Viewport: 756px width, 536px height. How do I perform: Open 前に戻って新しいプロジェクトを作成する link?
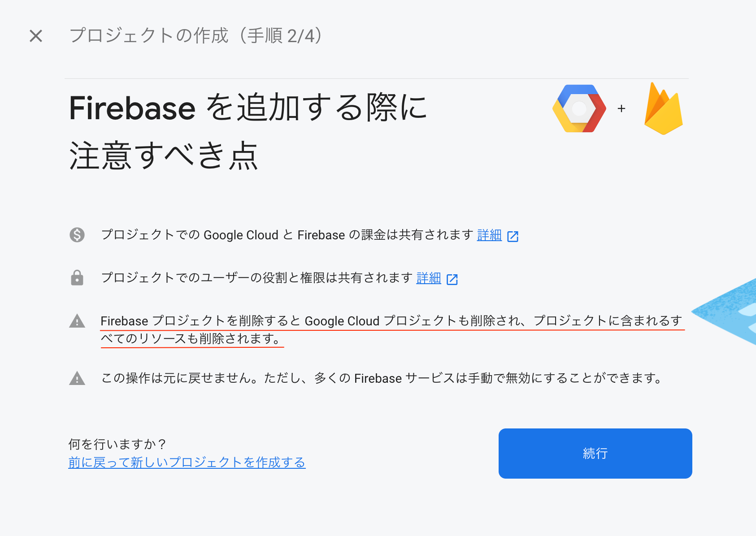click(187, 463)
